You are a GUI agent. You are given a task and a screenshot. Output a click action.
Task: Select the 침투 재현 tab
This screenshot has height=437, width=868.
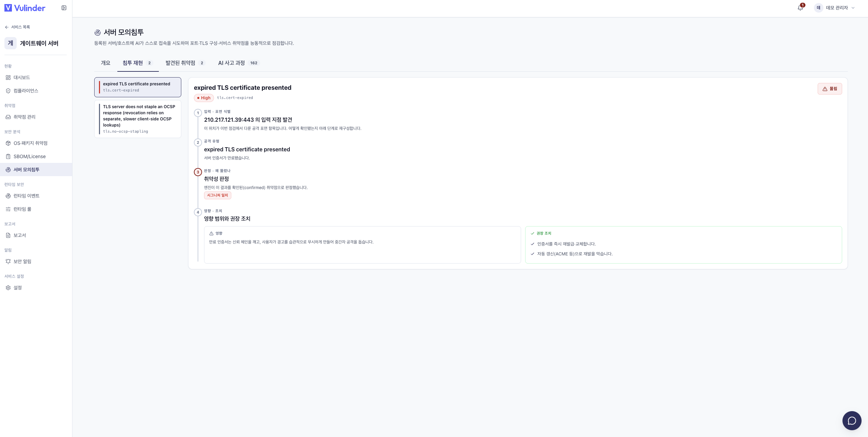click(138, 63)
